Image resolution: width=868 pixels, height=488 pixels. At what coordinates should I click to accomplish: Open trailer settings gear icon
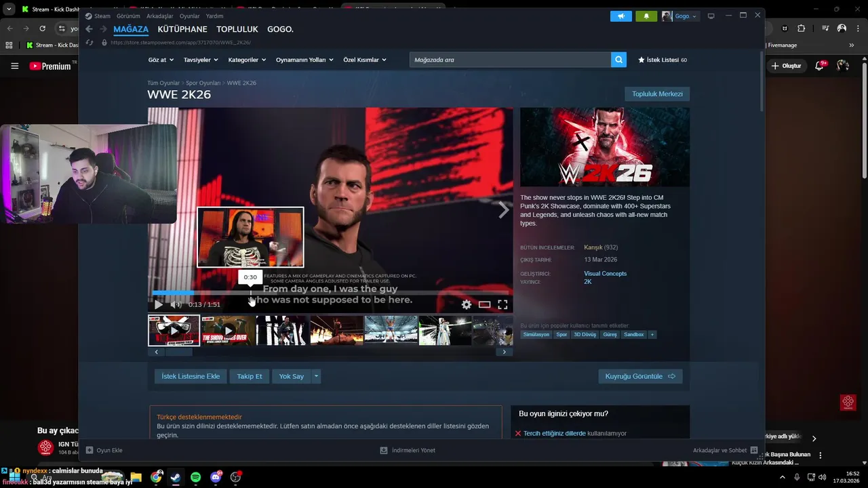[x=467, y=304]
